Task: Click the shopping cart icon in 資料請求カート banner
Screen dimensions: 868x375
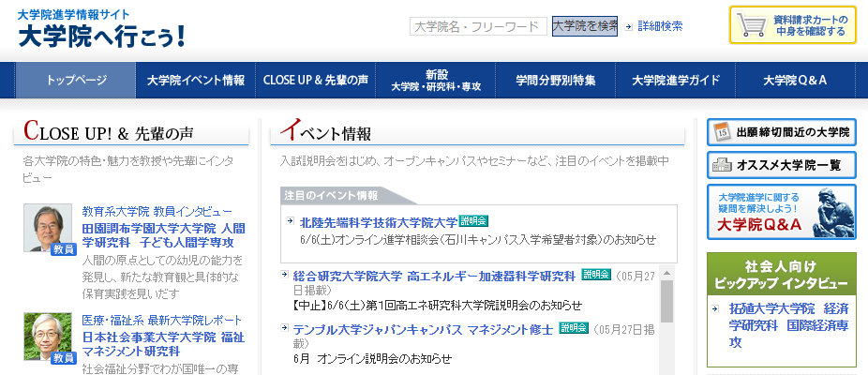Action: pyautogui.click(x=751, y=25)
